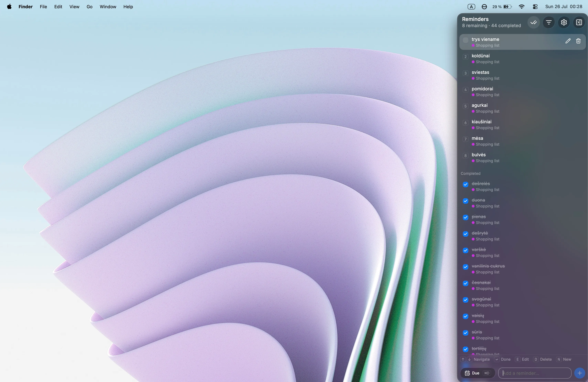The width and height of the screenshot is (588, 382).
Task: Focus the 'Add a reminder...' input field
Action: click(535, 373)
